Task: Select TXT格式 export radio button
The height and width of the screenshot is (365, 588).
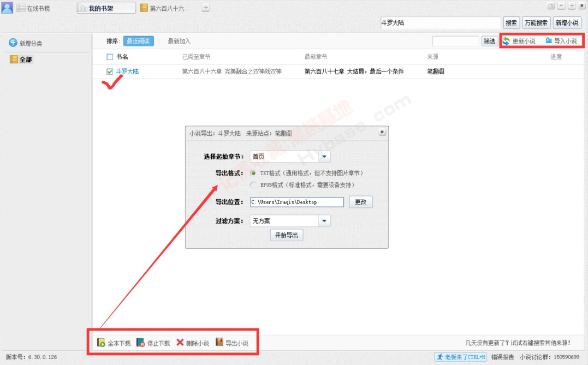Action: click(x=253, y=173)
